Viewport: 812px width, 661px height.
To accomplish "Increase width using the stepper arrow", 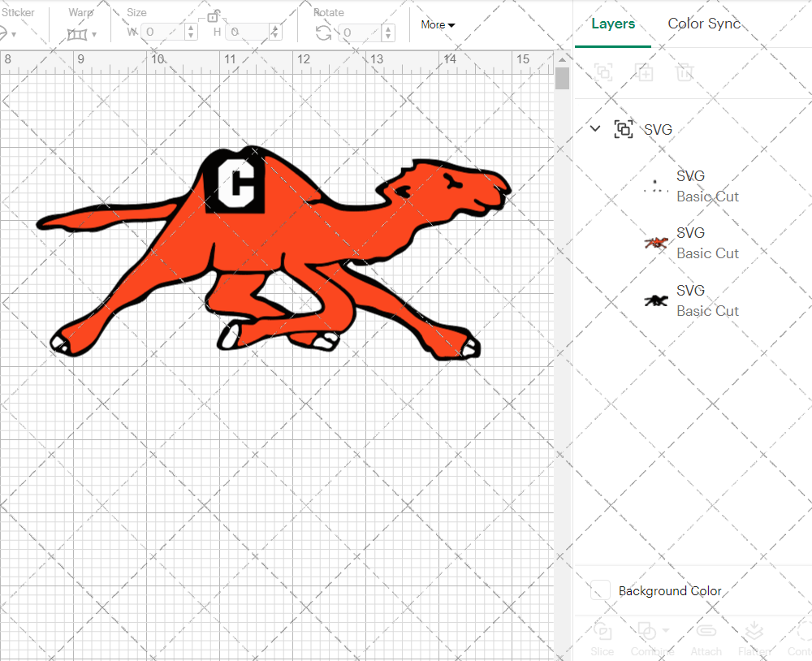I will tap(191, 28).
